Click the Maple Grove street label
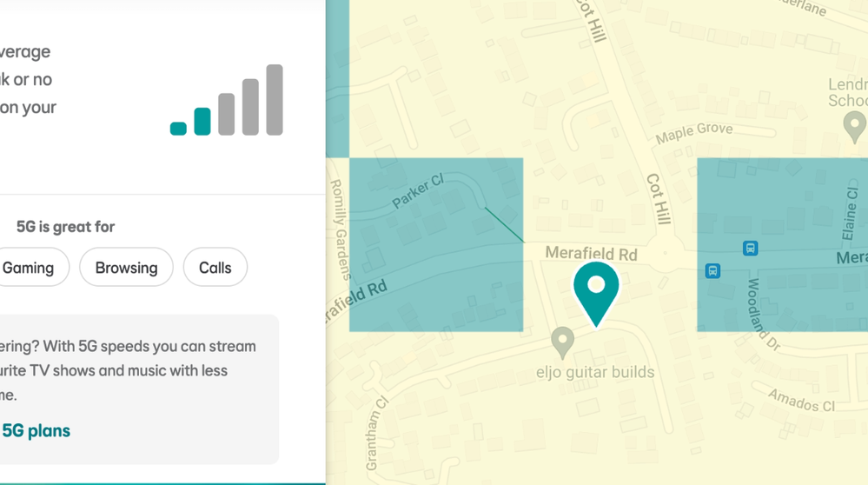The image size is (868, 485). click(x=693, y=134)
